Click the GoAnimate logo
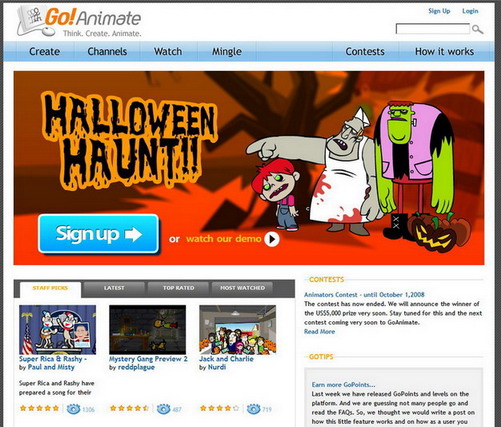501x427 pixels. (x=79, y=22)
